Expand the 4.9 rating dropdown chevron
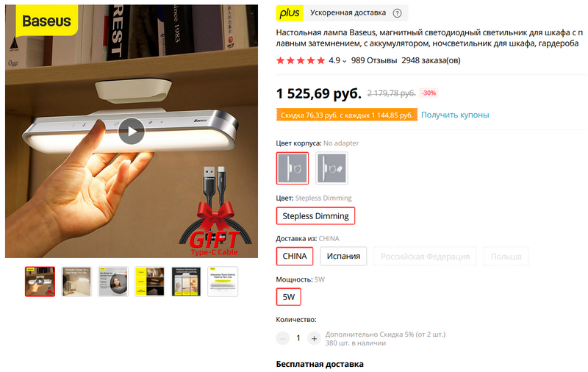 click(x=344, y=61)
